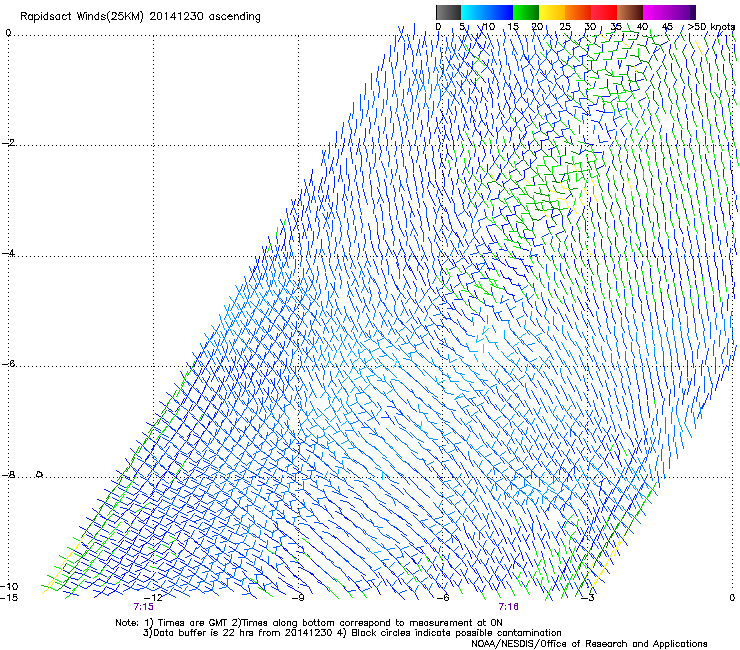Click the cyan 5-10 knots legend swatch
Screen dimensions: 740x650
[x=474, y=12]
